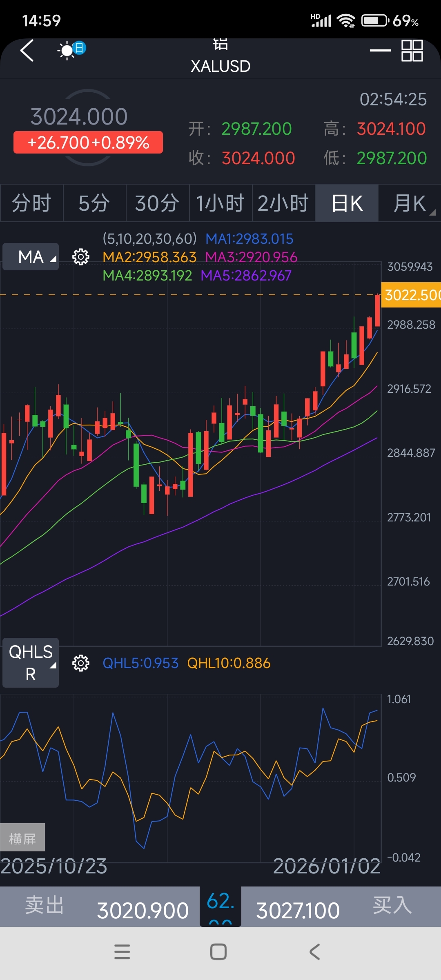Tap the 横屏 landscape mode button
441x980 pixels.
22,839
